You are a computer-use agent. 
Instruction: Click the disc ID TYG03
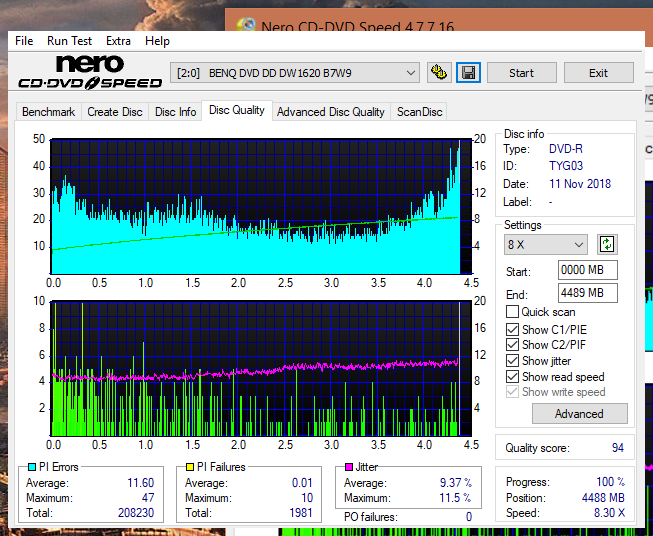coord(566,166)
